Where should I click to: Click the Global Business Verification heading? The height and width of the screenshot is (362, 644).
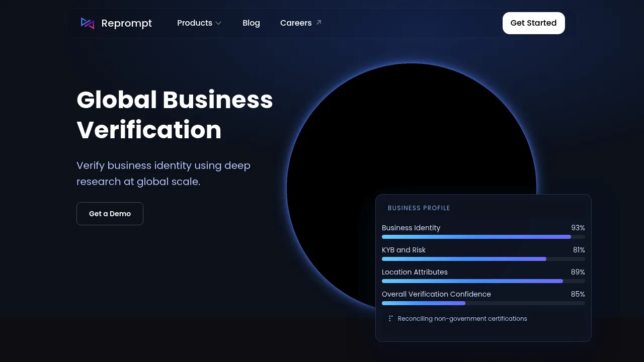click(175, 115)
